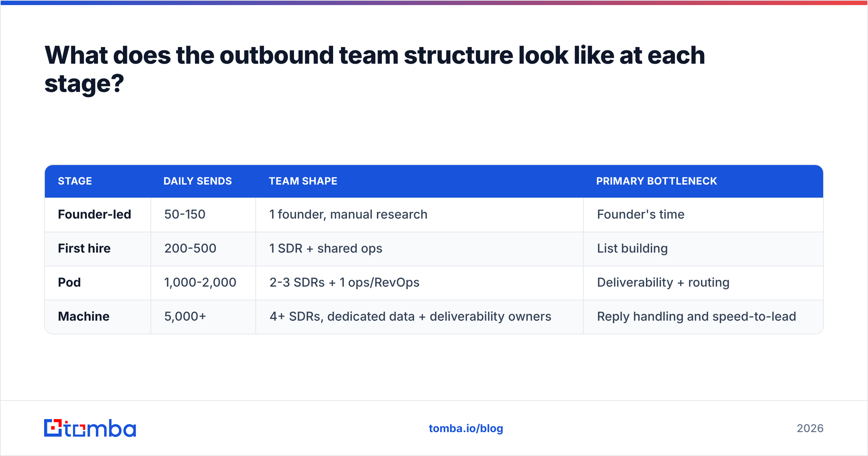
Task: Select the Machine stage cell
Action: [98, 317]
